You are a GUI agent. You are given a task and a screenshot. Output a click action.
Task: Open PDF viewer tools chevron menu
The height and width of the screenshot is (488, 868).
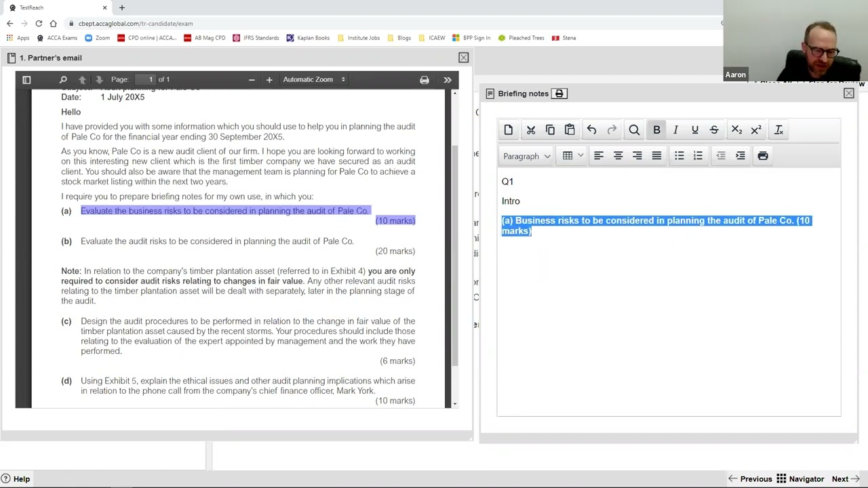tap(448, 80)
